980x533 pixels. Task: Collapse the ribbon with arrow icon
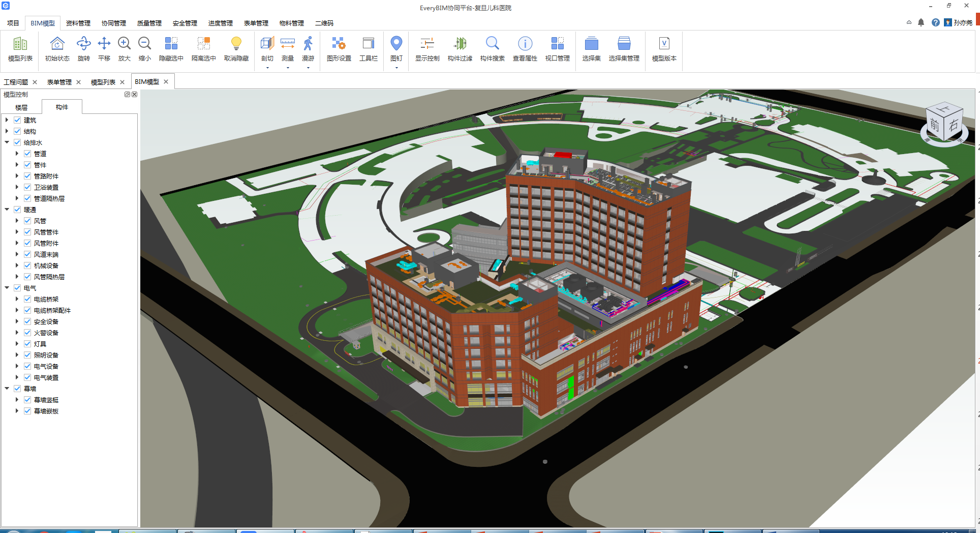[909, 22]
